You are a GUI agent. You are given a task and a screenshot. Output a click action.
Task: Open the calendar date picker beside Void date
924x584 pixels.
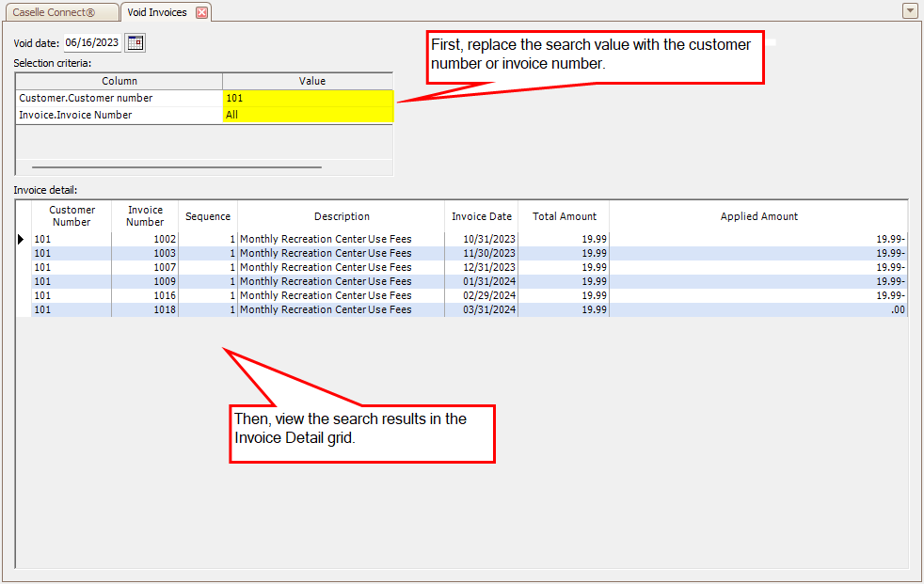(134, 42)
